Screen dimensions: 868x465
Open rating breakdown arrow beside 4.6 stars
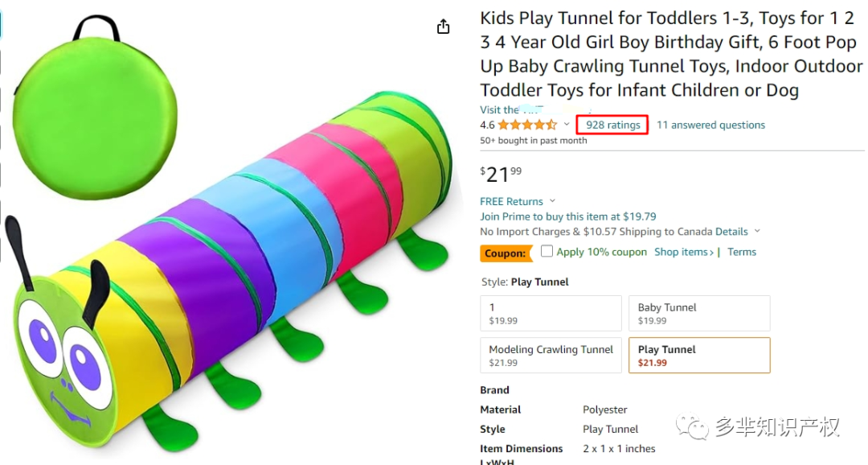tap(567, 125)
